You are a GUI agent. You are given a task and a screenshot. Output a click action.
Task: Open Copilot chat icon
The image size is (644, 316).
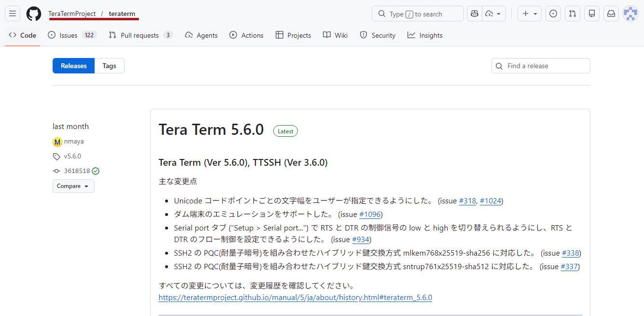[x=474, y=14]
